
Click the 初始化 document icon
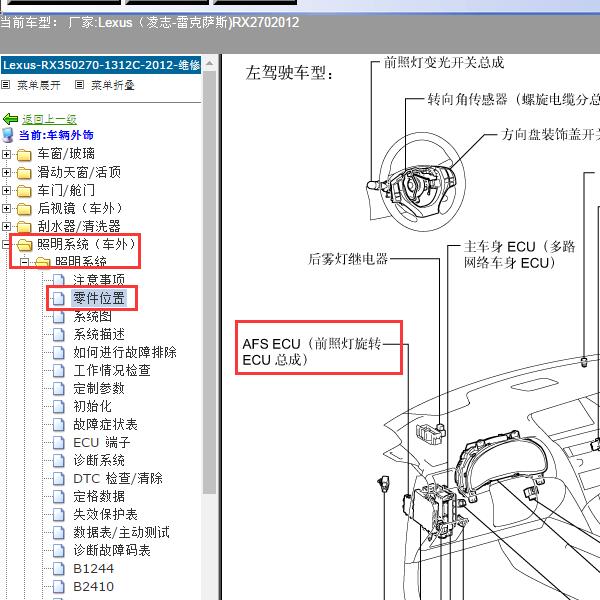pyautogui.click(x=59, y=406)
